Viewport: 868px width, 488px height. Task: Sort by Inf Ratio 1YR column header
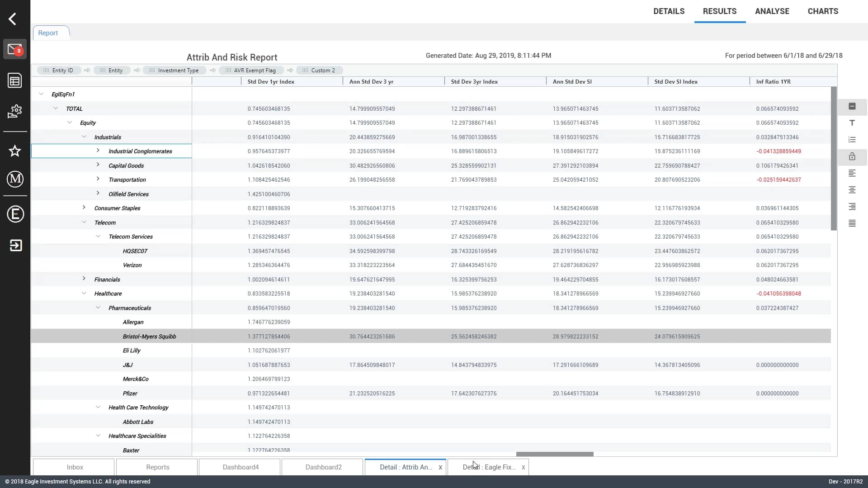click(x=790, y=82)
